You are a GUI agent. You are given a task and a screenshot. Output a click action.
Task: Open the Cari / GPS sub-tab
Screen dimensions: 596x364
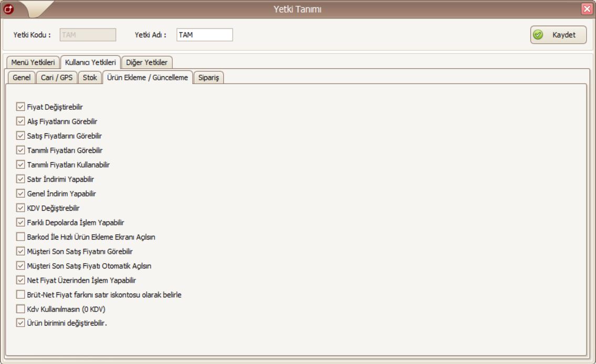(57, 78)
